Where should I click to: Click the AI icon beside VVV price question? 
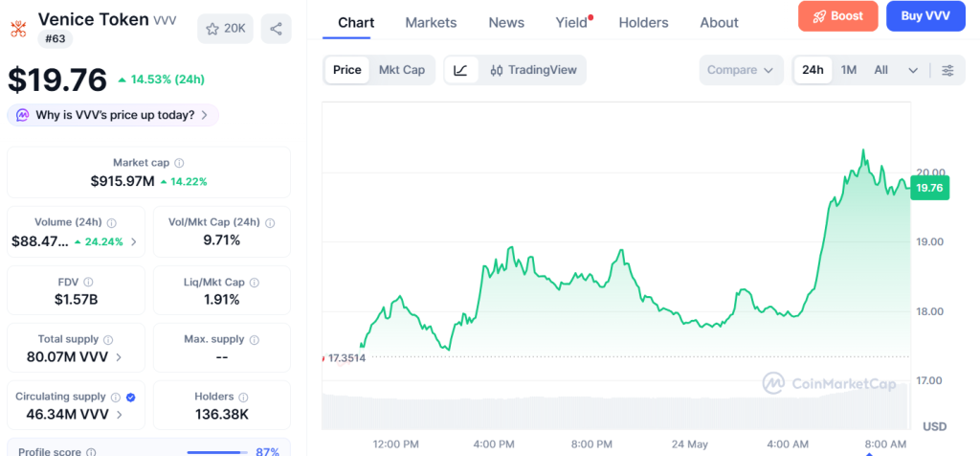coord(23,115)
